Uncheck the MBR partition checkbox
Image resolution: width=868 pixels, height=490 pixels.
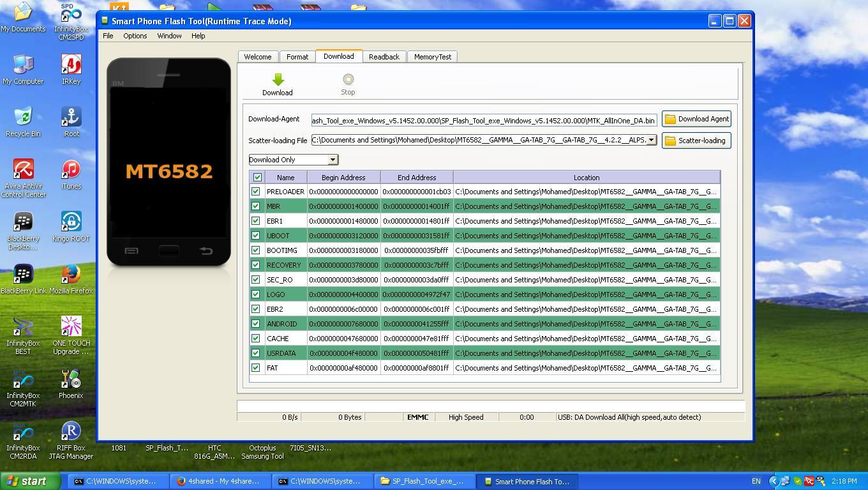click(256, 206)
